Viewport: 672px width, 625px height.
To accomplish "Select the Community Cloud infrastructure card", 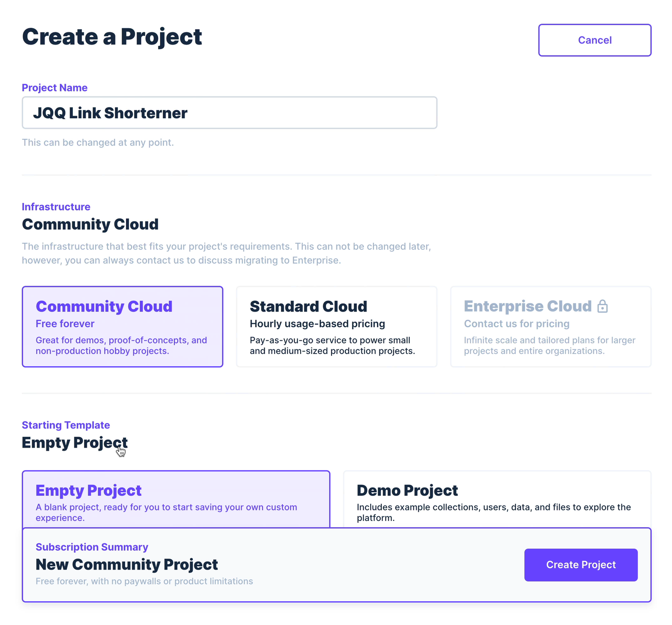I will point(122,327).
